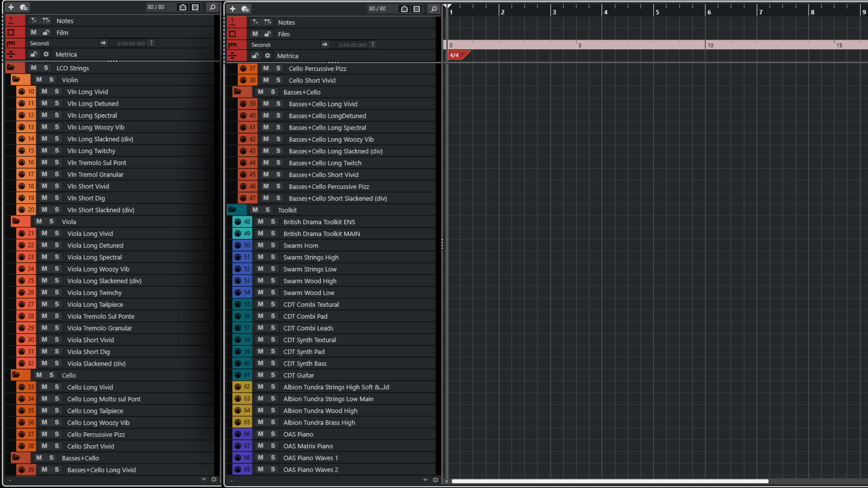The height and width of the screenshot is (488, 868).
Task: Solo the LCO Strings folder
Action: coord(46,68)
